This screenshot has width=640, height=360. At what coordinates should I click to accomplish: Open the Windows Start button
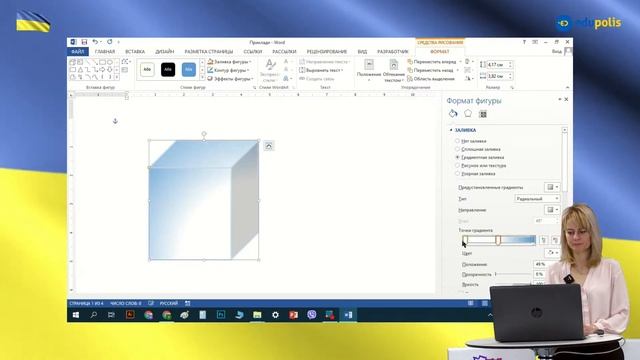pos(76,315)
